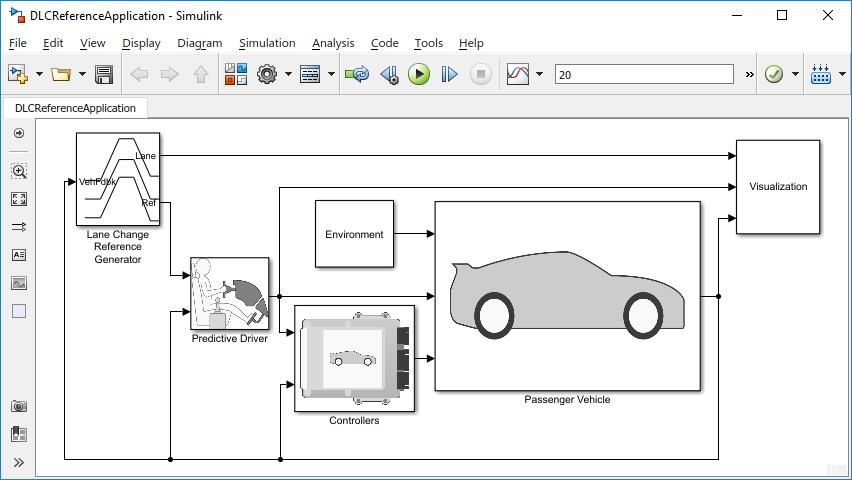The image size is (852, 480).
Task: Click the Back navigation arrow
Action: coord(139,74)
